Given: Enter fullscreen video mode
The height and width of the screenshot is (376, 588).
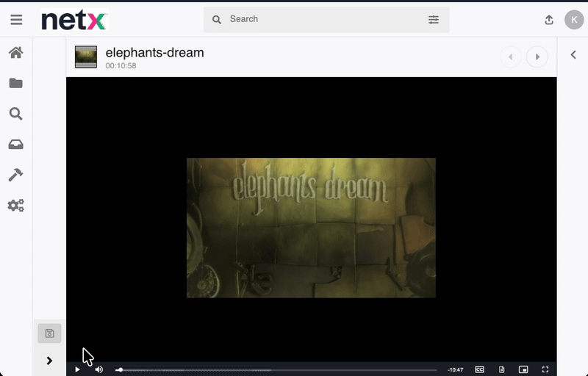Looking at the screenshot, I should pyautogui.click(x=545, y=369).
